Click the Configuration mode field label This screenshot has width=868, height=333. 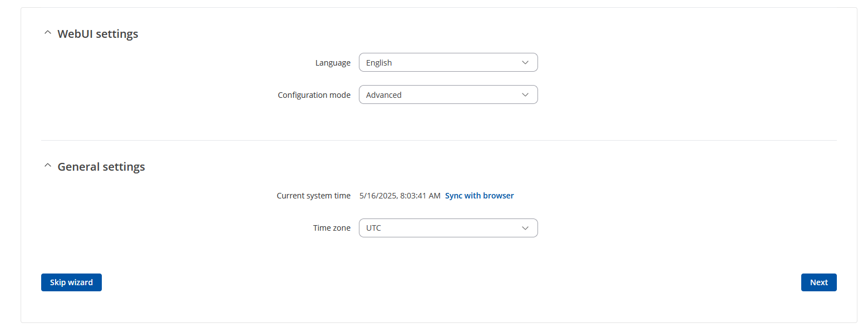coord(314,95)
